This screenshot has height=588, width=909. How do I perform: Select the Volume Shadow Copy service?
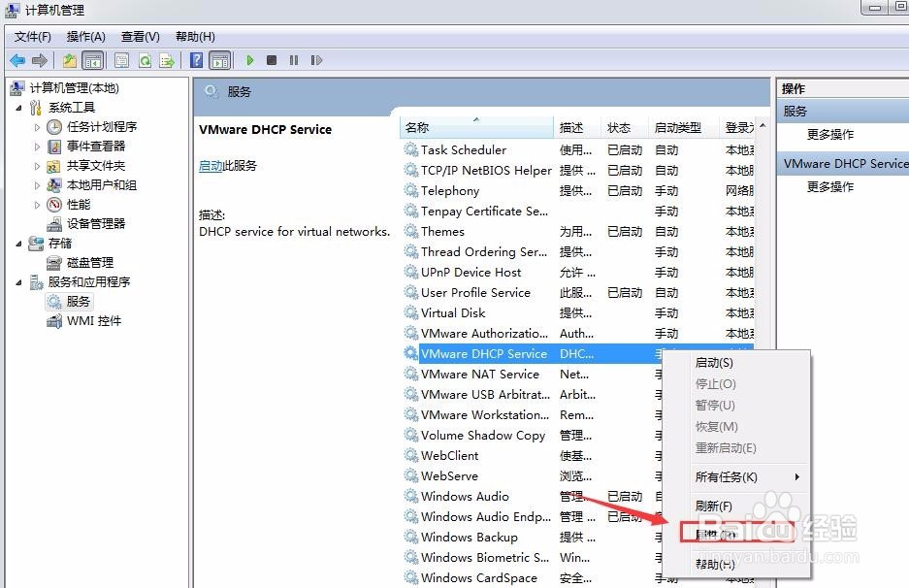point(533,436)
